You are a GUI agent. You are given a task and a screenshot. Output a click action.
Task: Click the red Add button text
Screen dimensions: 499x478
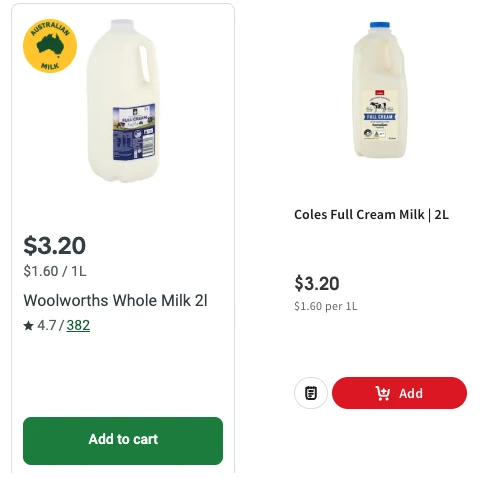click(411, 393)
